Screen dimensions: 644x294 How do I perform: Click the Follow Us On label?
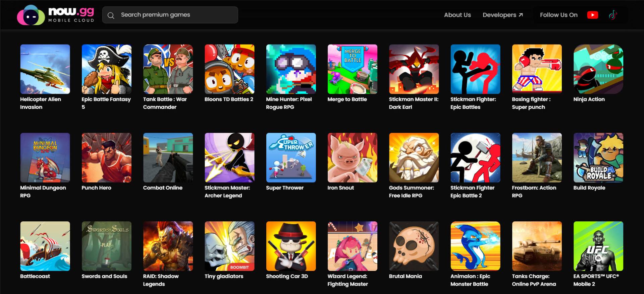tap(559, 15)
